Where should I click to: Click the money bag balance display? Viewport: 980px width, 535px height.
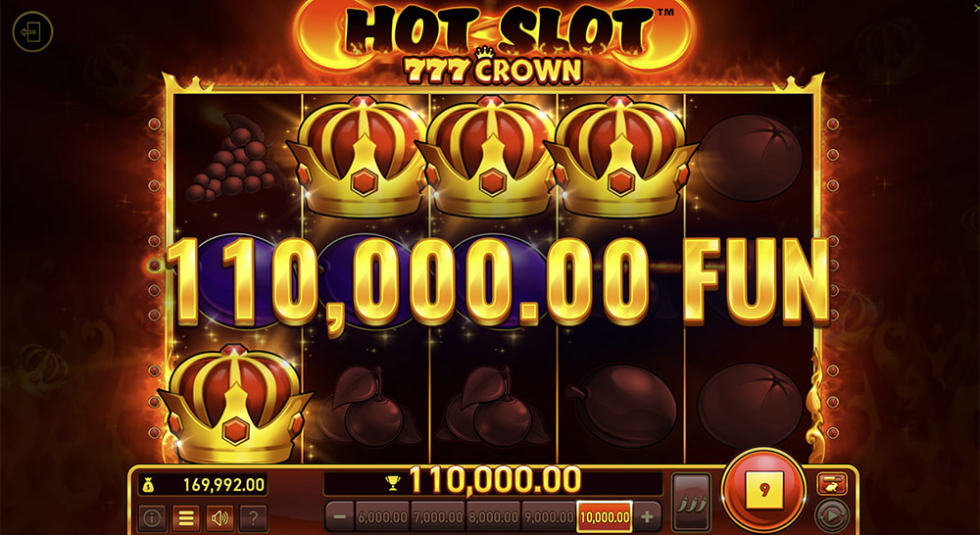pos(203,484)
